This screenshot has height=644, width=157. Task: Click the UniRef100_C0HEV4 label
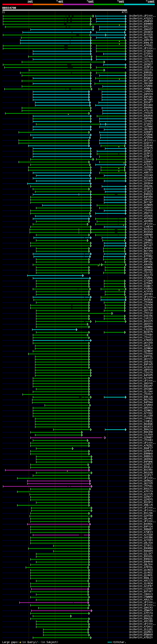click(x=141, y=227)
